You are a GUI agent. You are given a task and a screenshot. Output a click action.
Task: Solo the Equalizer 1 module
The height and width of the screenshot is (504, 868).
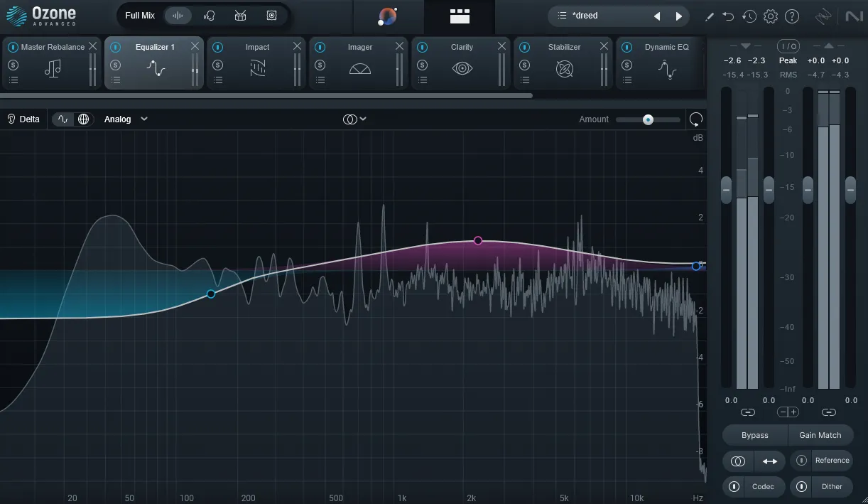click(x=115, y=65)
